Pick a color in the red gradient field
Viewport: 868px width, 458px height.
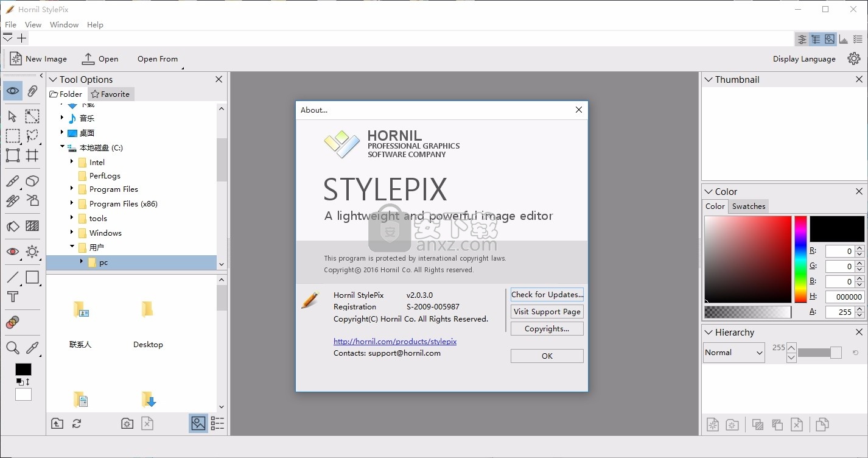click(748, 259)
